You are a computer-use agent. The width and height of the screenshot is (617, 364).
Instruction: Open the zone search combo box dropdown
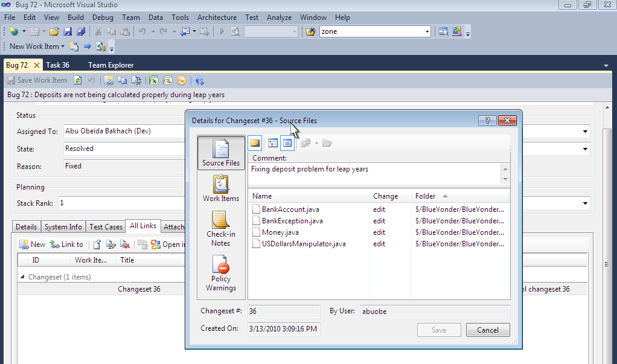pos(427,31)
